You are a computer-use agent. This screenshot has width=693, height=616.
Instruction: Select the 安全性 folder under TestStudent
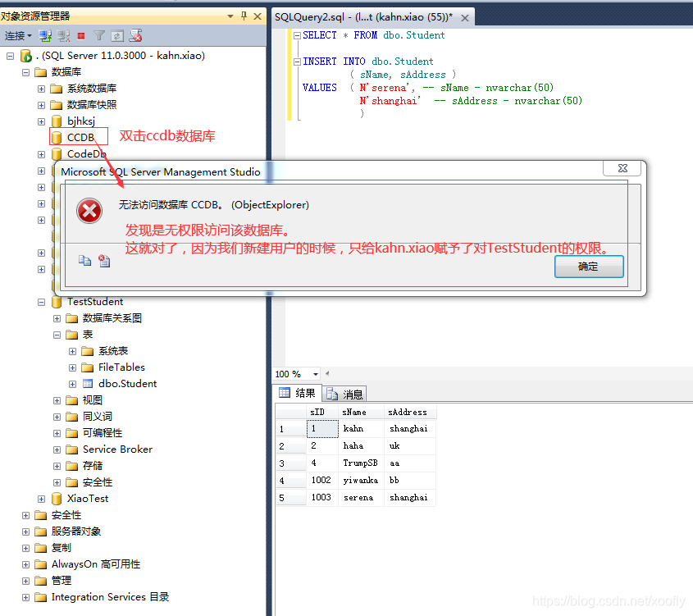pyautogui.click(x=98, y=482)
